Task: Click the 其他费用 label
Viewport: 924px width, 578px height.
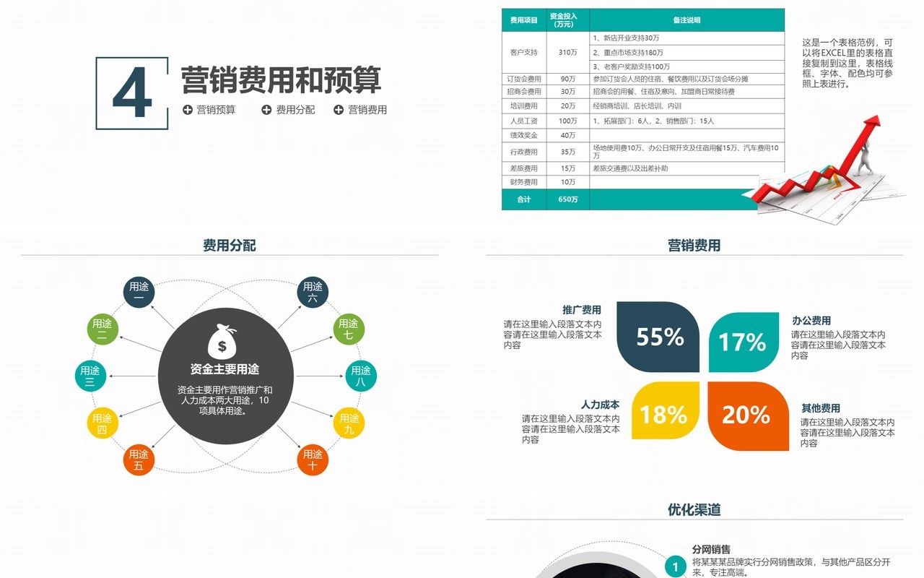Action: 821,408
